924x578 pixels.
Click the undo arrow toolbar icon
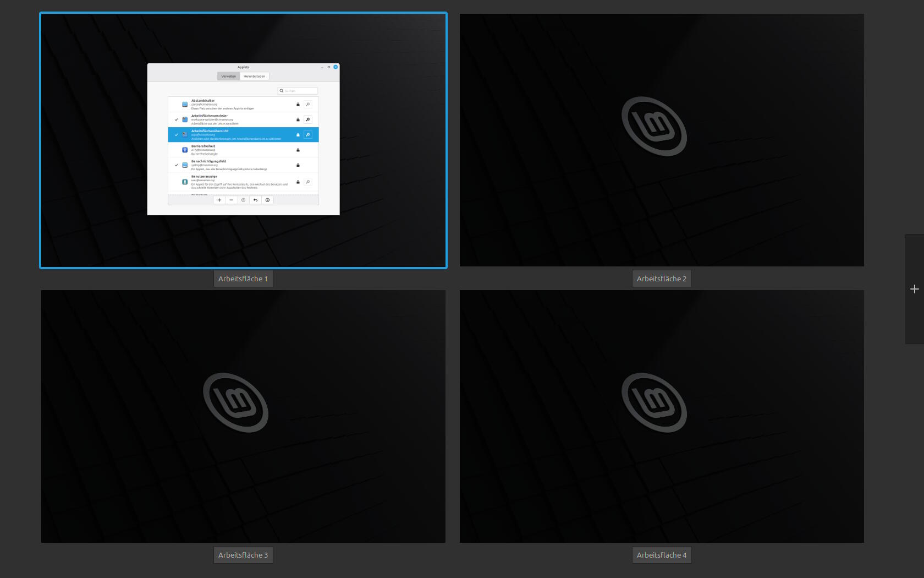tap(255, 200)
